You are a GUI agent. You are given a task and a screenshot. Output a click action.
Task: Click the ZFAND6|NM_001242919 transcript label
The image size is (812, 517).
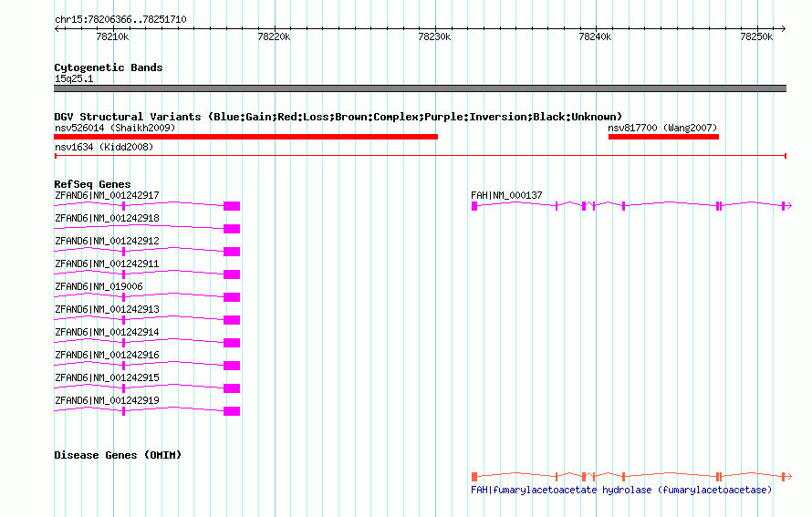point(107,400)
